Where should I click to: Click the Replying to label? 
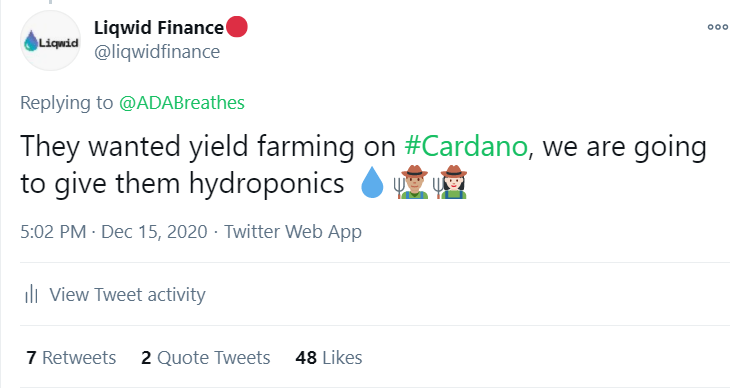tap(66, 103)
